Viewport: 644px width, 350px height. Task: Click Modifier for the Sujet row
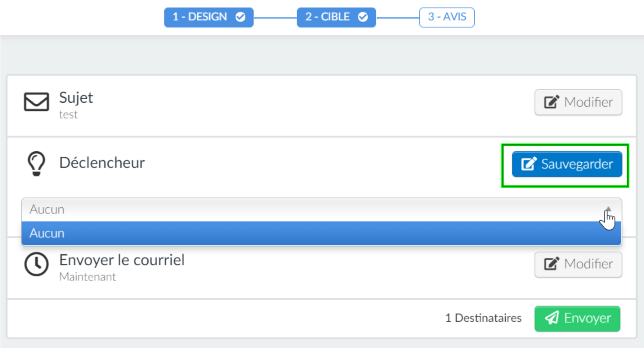click(x=578, y=102)
